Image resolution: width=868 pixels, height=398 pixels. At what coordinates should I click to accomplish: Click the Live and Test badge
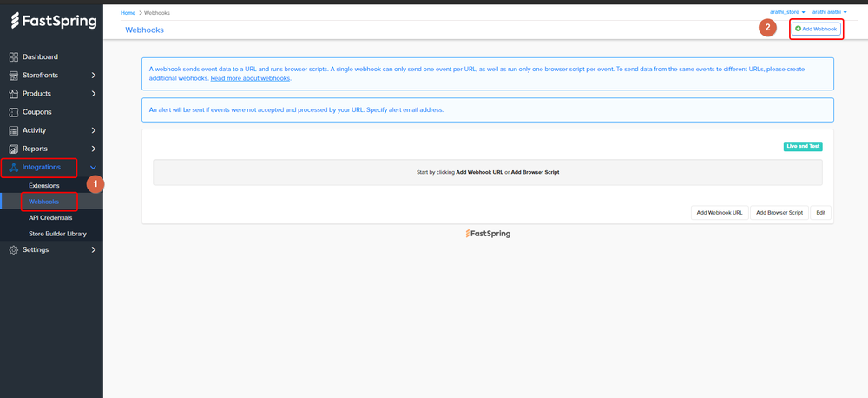coord(803,147)
